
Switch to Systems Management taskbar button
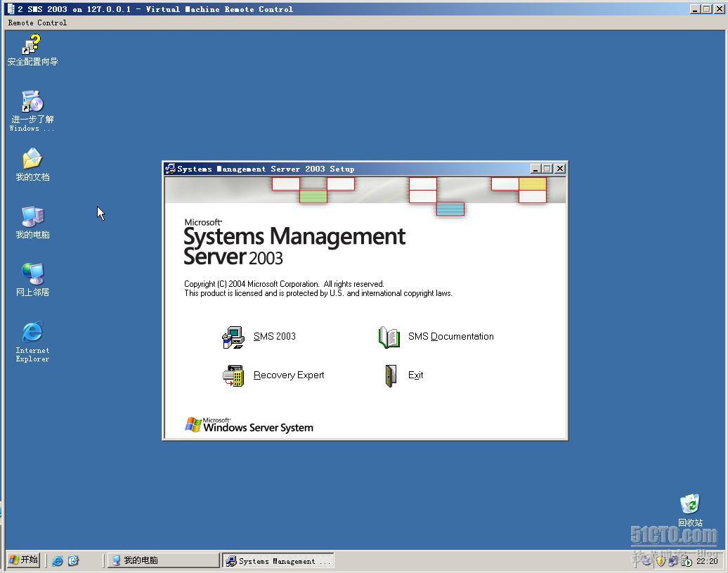tap(278, 560)
